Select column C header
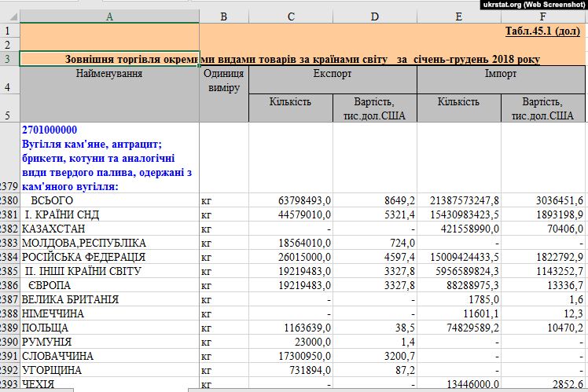588x392 pixels. [291, 16]
